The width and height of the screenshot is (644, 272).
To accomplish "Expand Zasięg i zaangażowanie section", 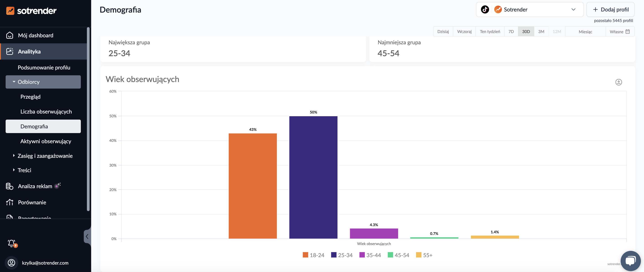I will click(45, 156).
